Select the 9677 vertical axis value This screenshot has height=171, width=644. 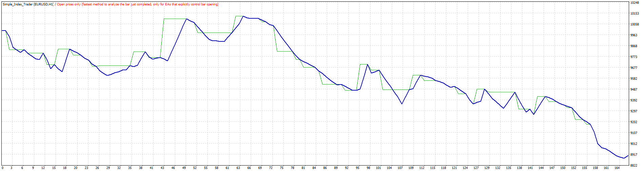point(634,68)
